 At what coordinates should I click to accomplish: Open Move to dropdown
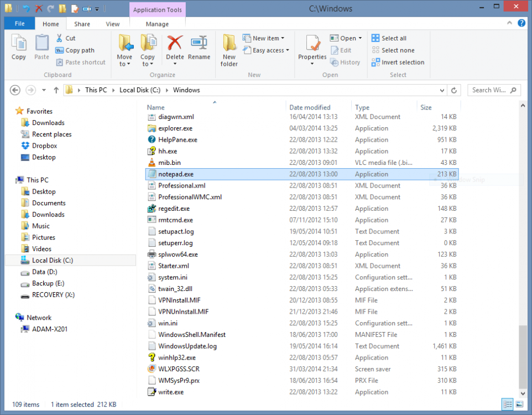[124, 50]
